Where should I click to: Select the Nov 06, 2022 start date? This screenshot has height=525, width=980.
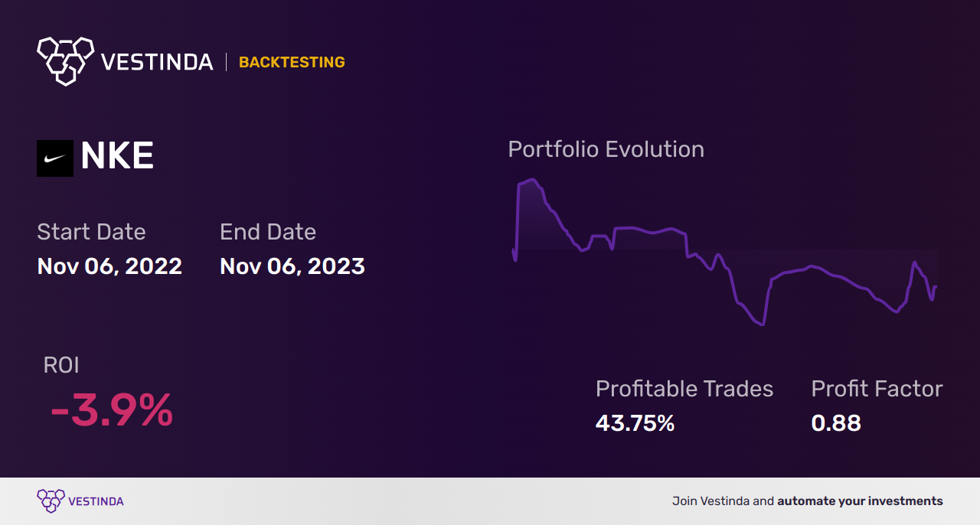click(x=109, y=266)
